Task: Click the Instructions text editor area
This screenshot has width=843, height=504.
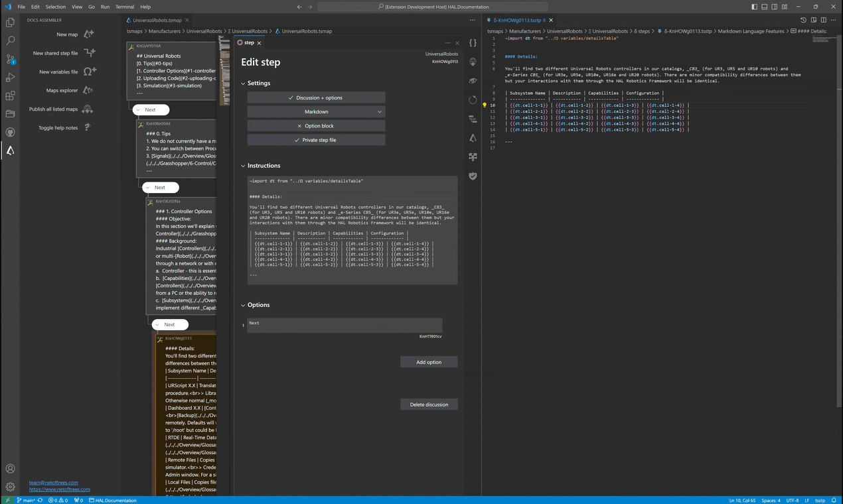Action: click(352, 230)
